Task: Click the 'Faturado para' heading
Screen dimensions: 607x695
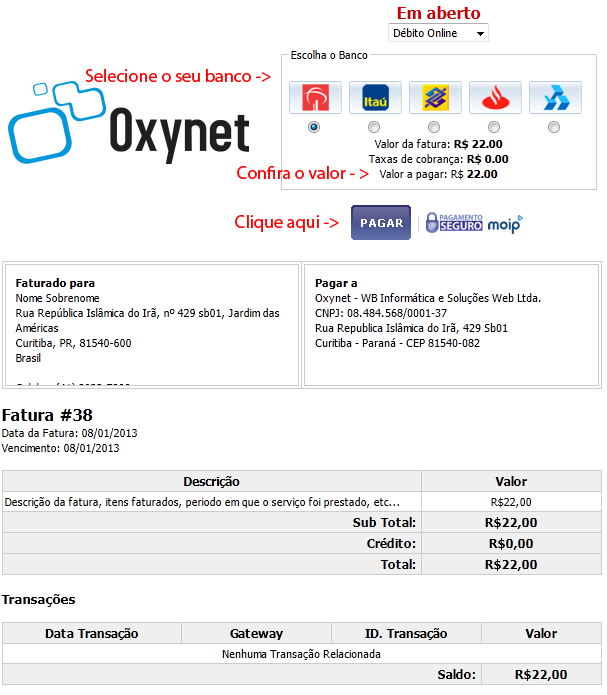Action: (x=55, y=283)
